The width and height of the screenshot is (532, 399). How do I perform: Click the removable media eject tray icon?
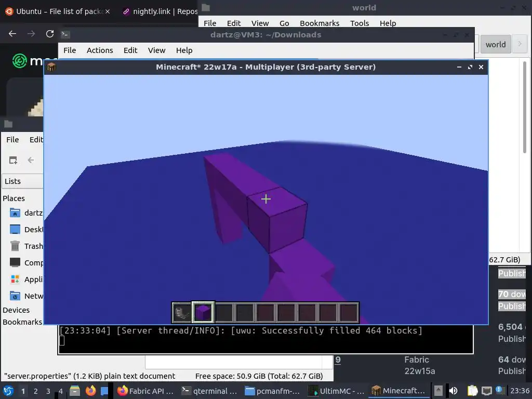438,391
